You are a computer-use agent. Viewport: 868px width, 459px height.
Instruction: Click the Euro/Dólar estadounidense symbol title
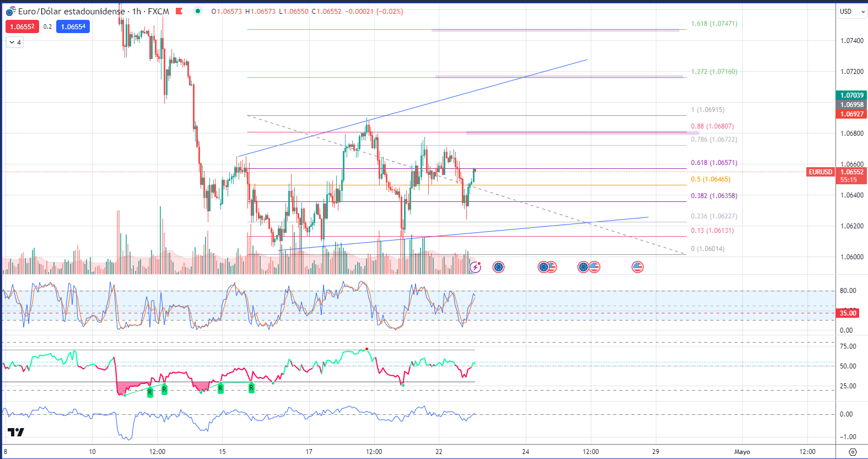click(71, 11)
